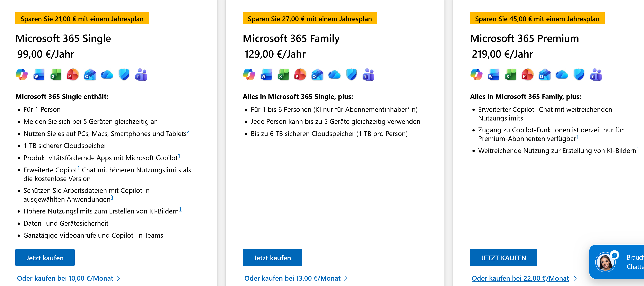Viewport: 644px width, 286px height.
Task: Open footnote 2 after Smartphones und Tablets
Action: [x=188, y=132]
